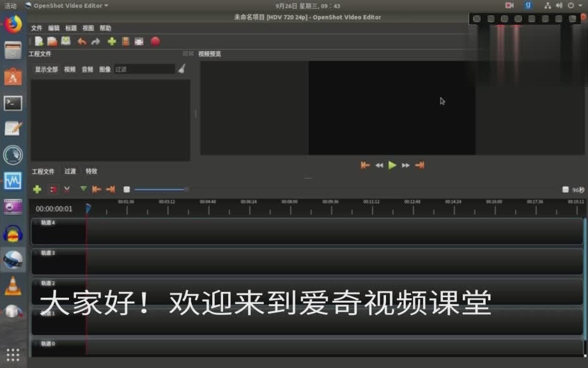Switch to 过渡 transitions tab
Viewport: 588px width, 368px height.
tap(70, 171)
